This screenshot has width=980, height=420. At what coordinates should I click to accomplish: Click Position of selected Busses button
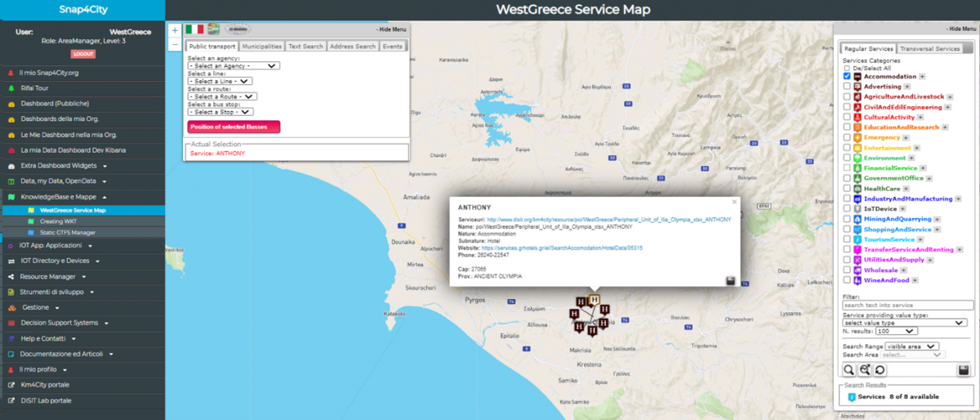[234, 127]
